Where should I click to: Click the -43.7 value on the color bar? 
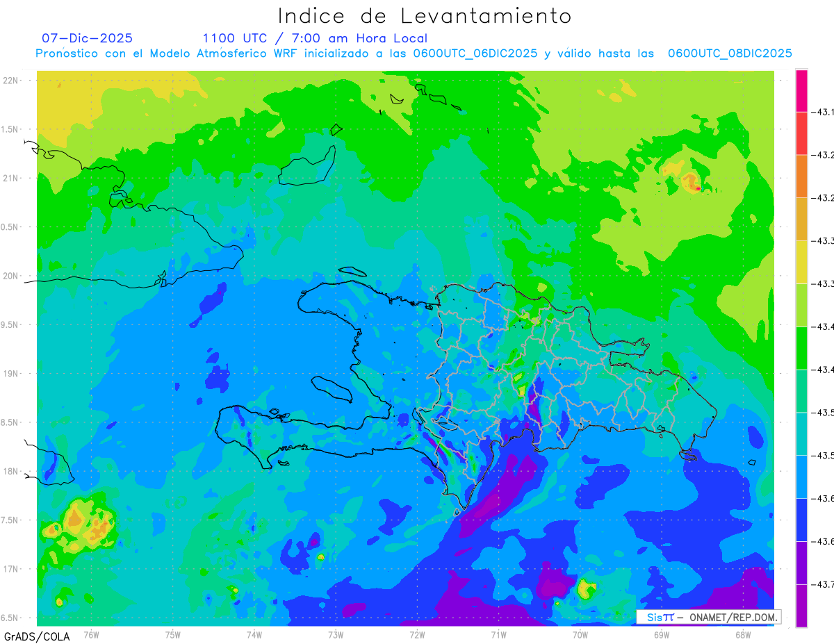[824, 584]
